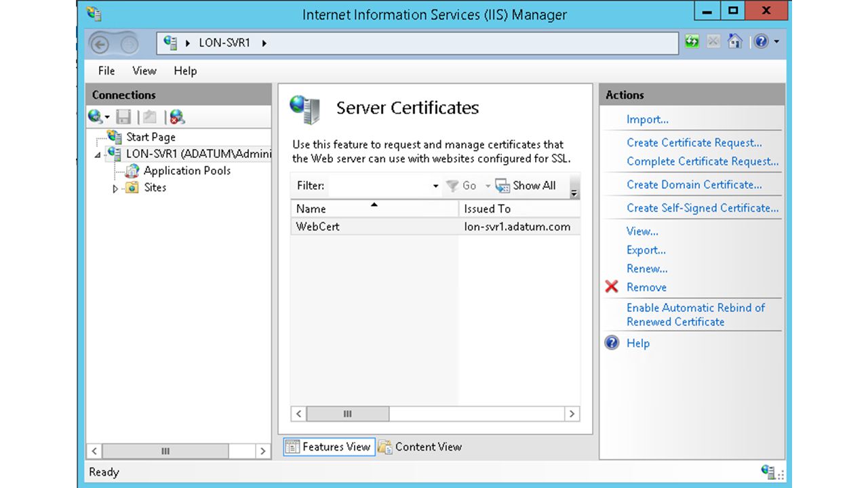The width and height of the screenshot is (868, 488).
Task: Click the Remove action link
Action: (x=646, y=287)
